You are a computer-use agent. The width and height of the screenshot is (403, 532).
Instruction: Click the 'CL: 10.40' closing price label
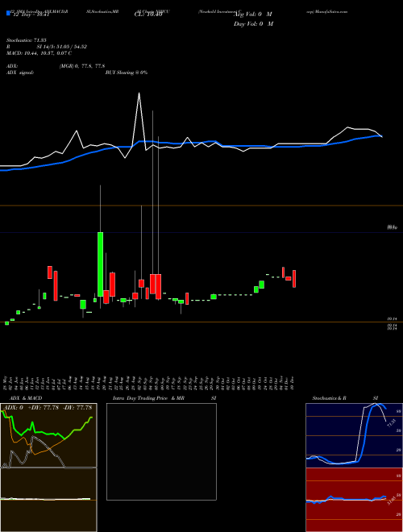(x=148, y=15)
